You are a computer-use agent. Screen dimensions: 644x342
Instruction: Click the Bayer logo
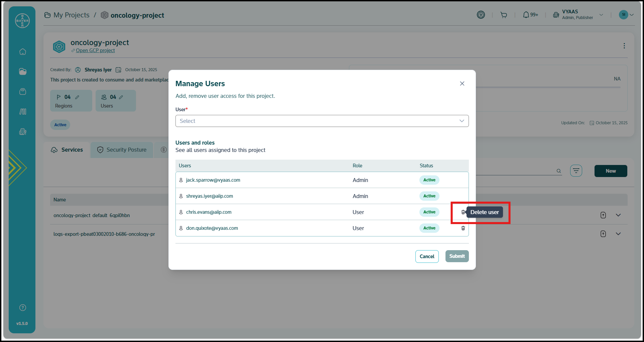[x=22, y=21]
